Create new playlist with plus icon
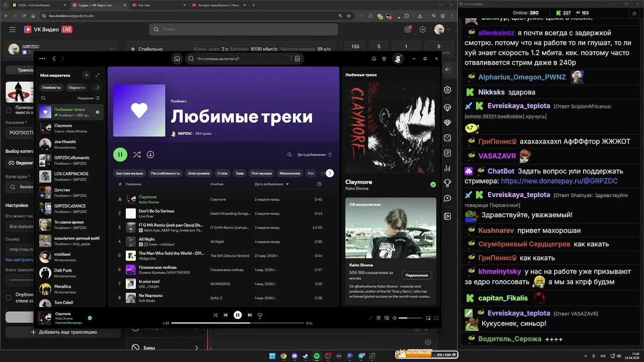The image size is (644, 362). click(x=87, y=75)
